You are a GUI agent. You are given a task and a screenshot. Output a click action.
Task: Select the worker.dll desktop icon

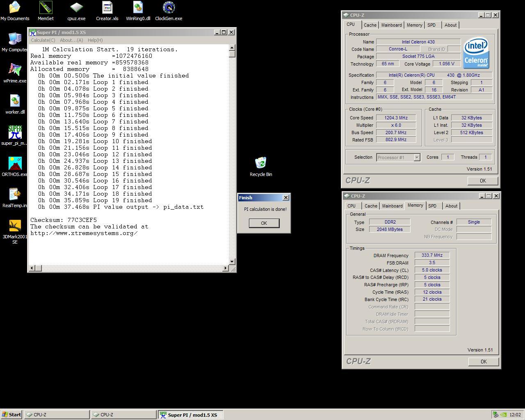pyautogui.click(x=15, y=105)
